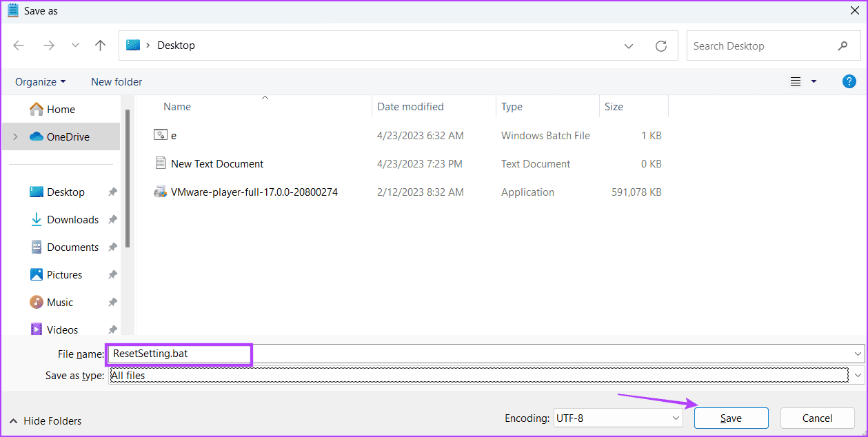The image size is (868, 437).
Task: Collapse the panel with Hide Folders
Action: coord(46,420)
